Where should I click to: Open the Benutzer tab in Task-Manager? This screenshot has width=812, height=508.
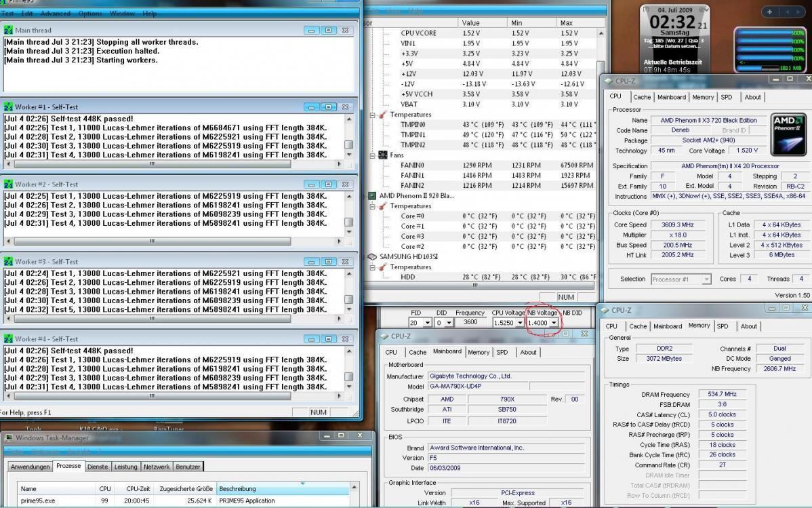pyautogui.click(x=188, y=467)
